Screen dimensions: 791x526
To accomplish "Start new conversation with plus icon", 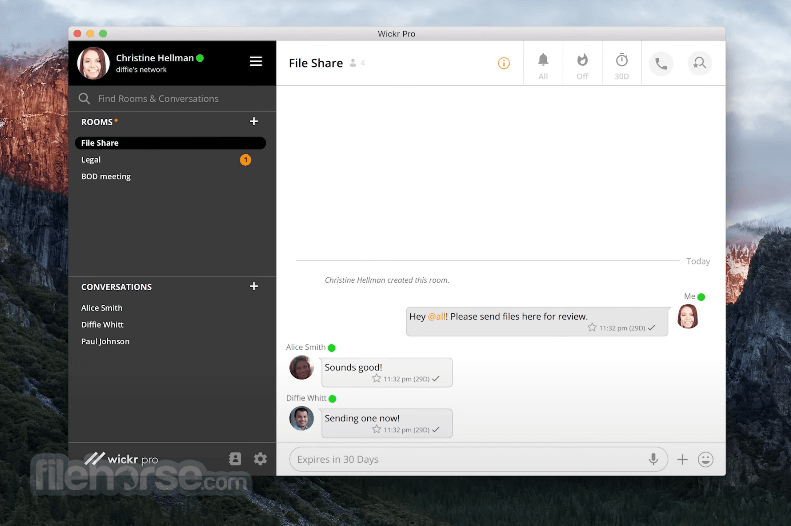I will click(254, 286).
